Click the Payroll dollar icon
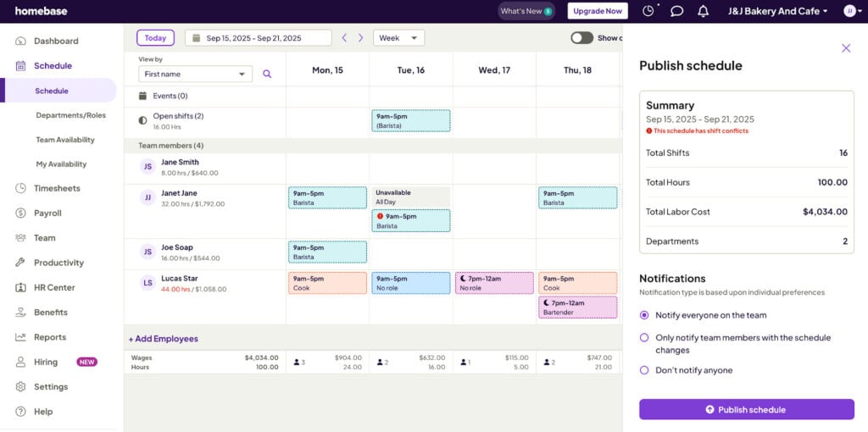 point(20,213)
